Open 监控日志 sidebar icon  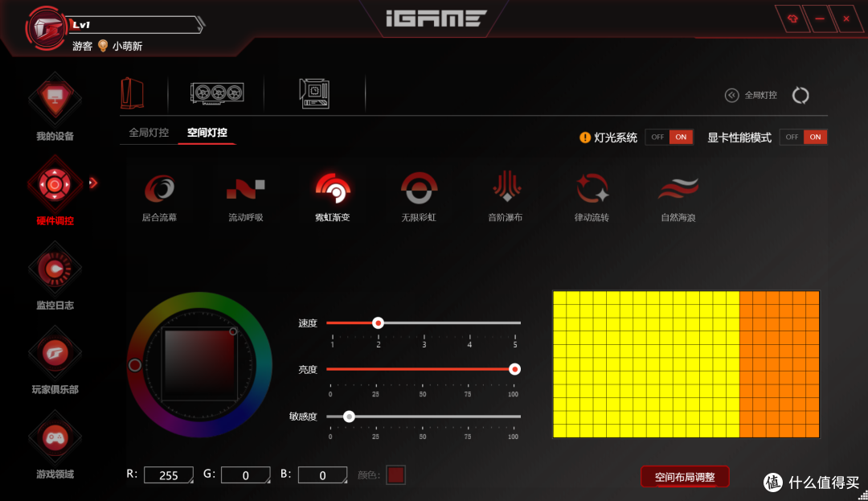(55, 269)
